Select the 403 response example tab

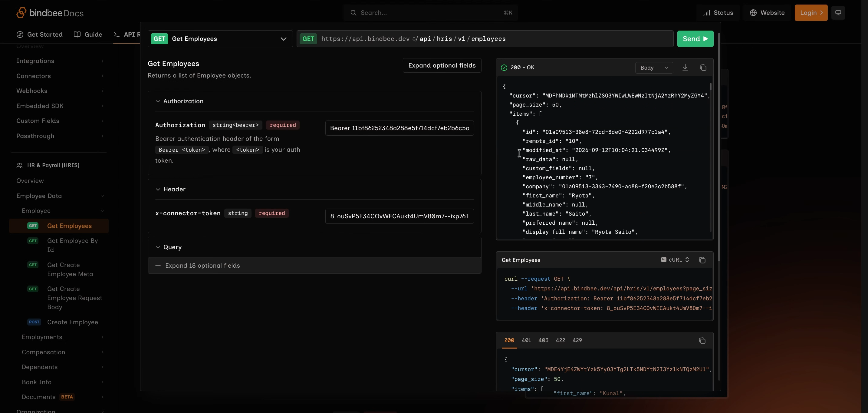(543, 341)
